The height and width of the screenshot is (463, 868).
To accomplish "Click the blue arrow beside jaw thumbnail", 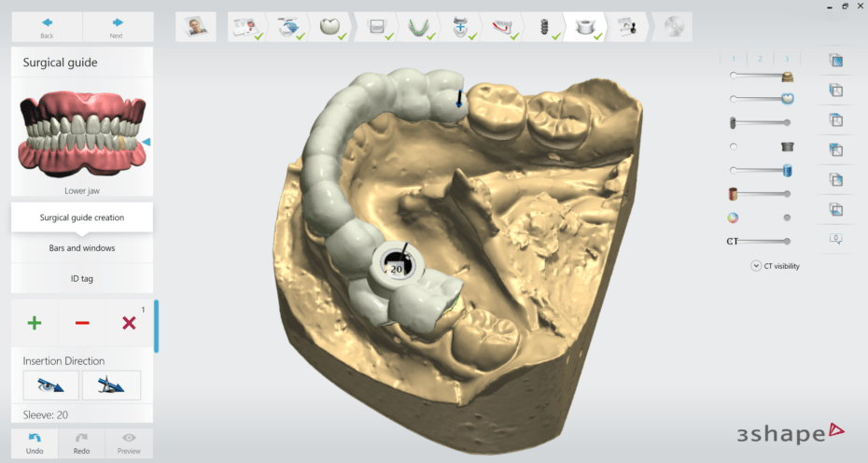I will [146, 142].
